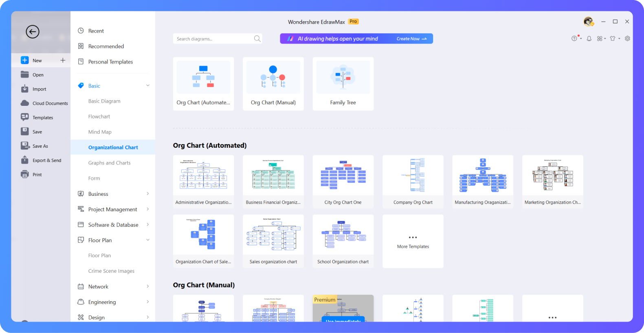This screenshot has width=644, height=333.
Task: Click the Templates sidebar icon
Action: 25,117
